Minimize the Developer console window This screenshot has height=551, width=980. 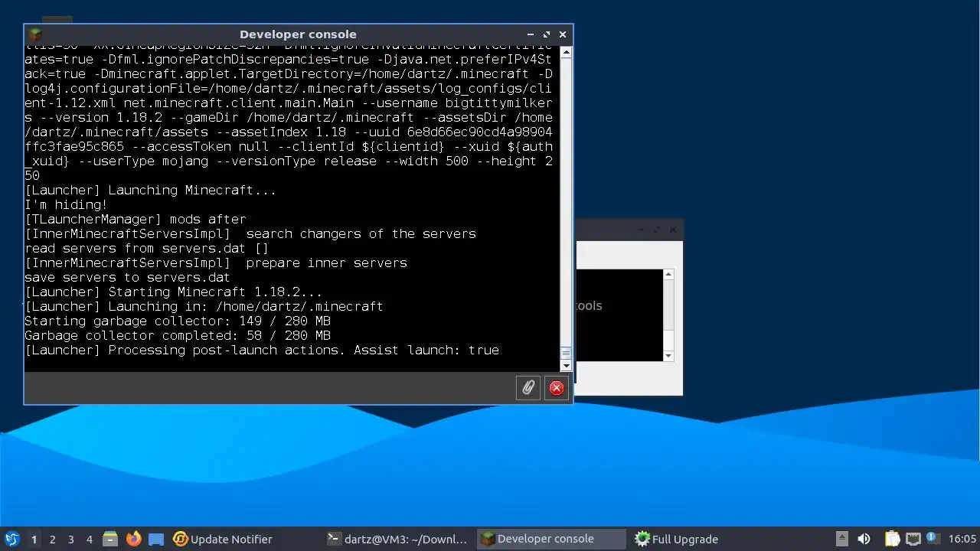(x=531, y=34)
